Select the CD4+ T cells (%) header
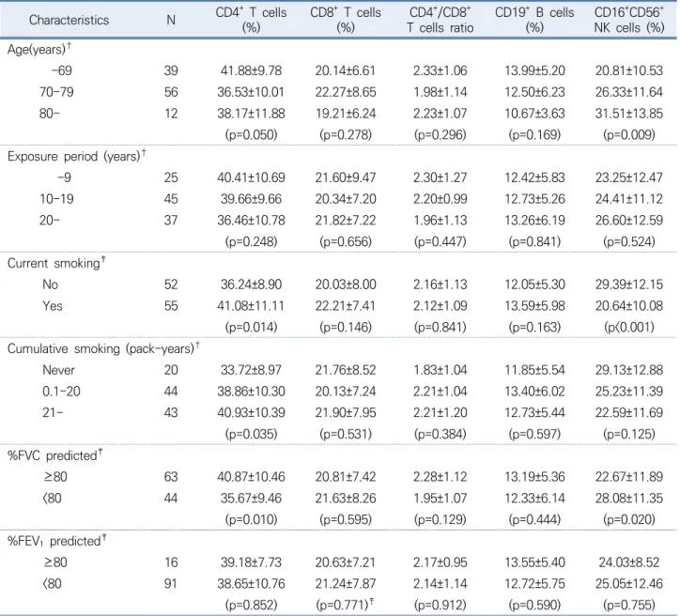Screen dimensions: 680x616 (x=251, y=20)
